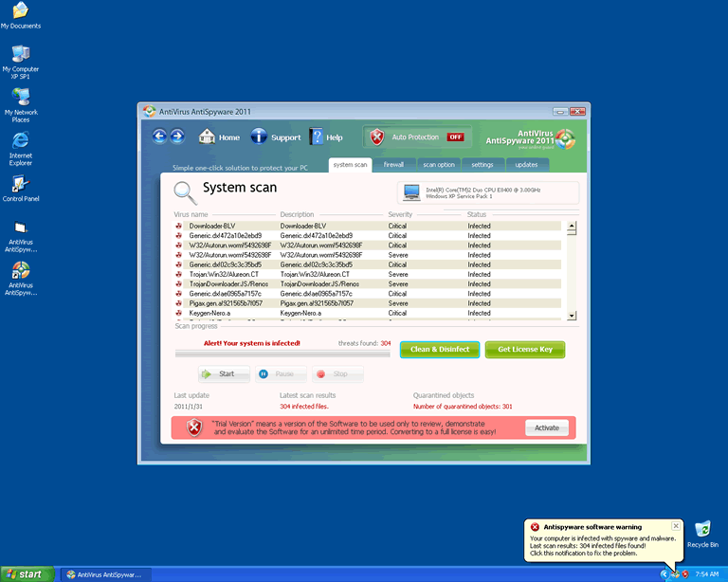Open Control Panel desktop icon
This screenshot has height=582, width=728.
[20, 184]
